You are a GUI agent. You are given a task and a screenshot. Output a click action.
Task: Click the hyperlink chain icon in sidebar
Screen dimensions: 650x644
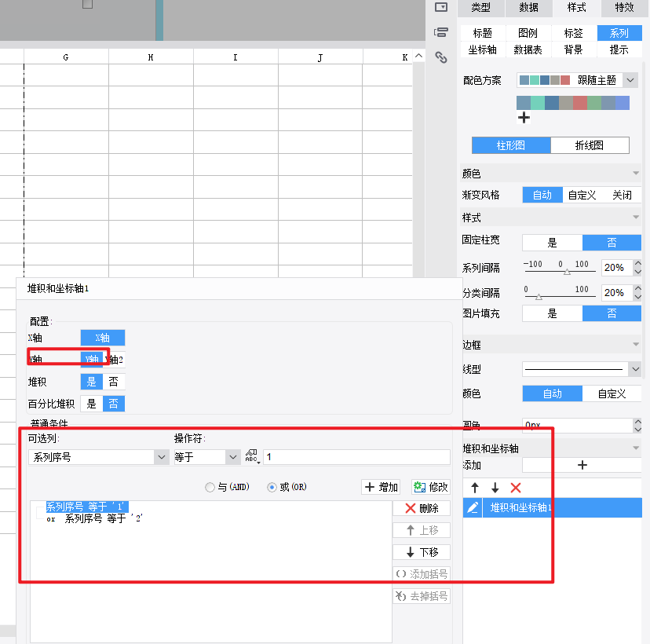tap(441, 57)
